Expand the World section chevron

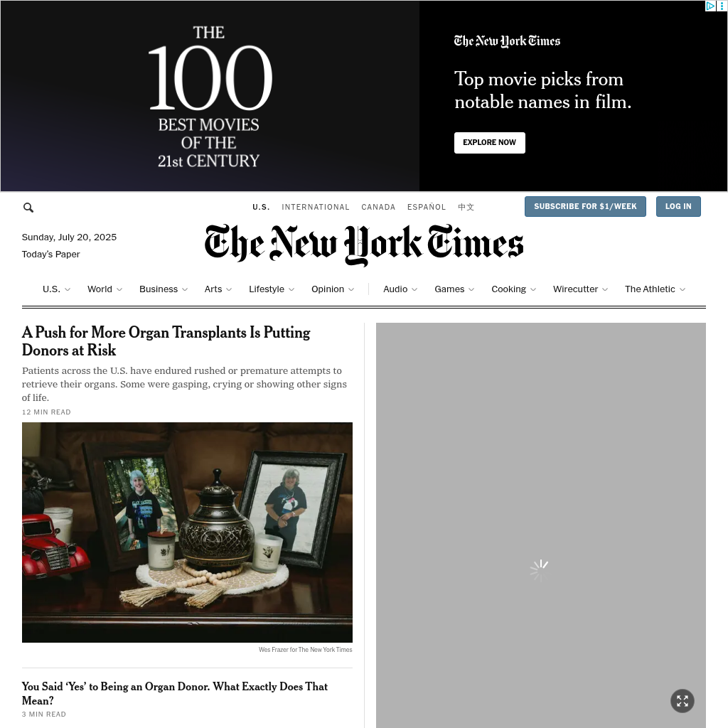[x=119, y=289]
